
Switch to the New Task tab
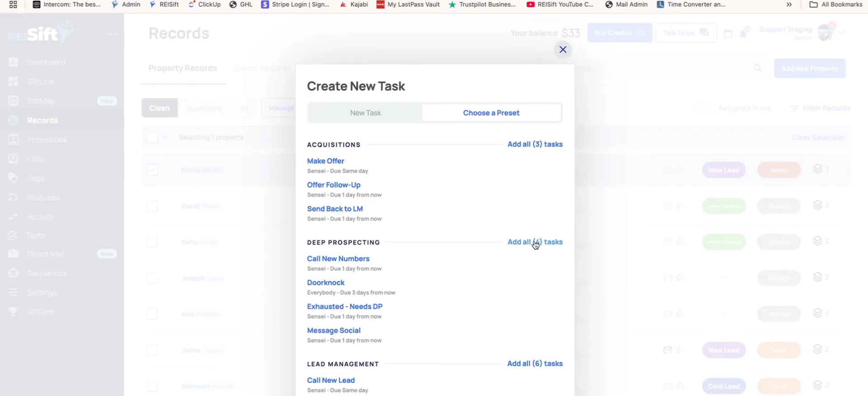click(x=365, y=113)
